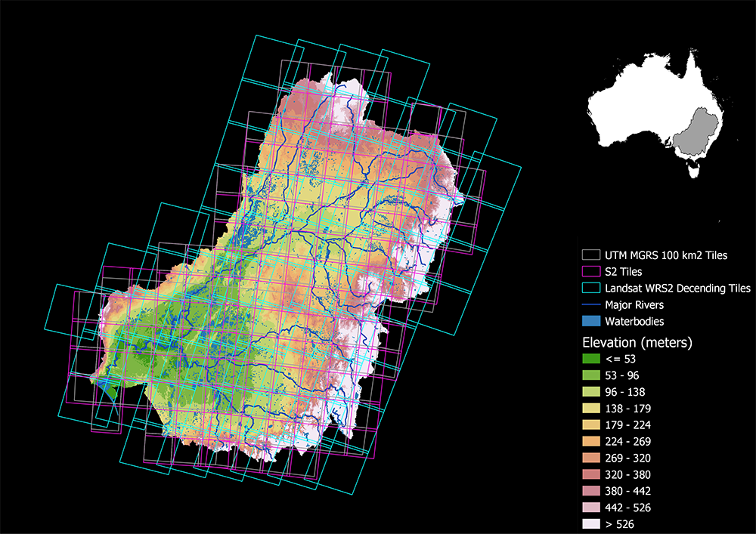
Task: Click the 'S2 Tiles' legend label
Action: pyautogui.click(x=624, y=272)
